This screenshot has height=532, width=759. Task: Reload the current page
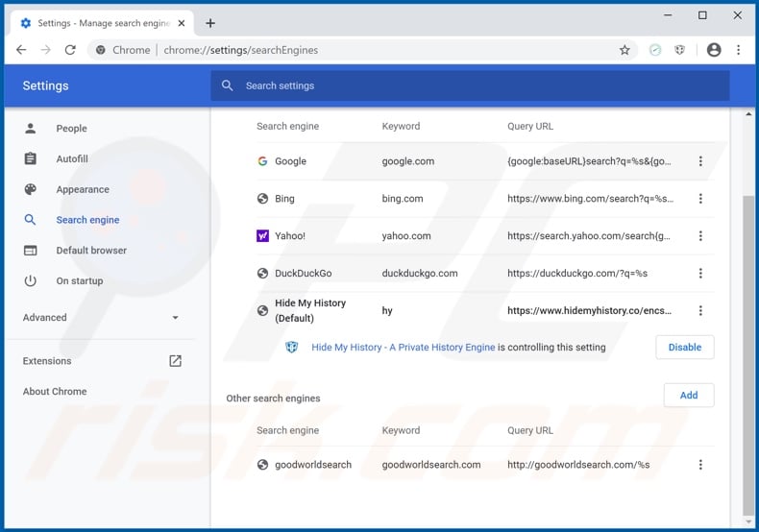click(x=71, y=50)
